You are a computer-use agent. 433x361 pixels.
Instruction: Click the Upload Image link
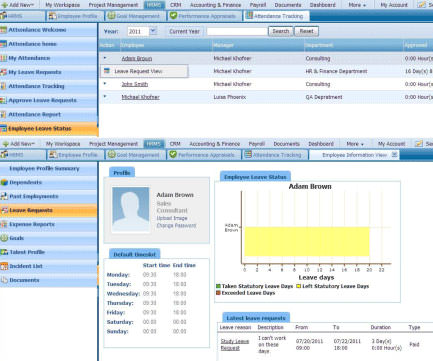(172, 218)
